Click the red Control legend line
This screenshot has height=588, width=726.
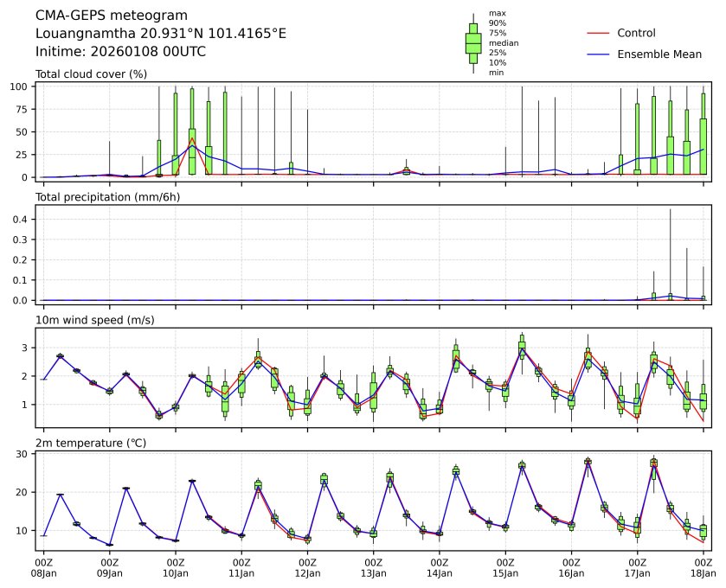coord(599,34)
